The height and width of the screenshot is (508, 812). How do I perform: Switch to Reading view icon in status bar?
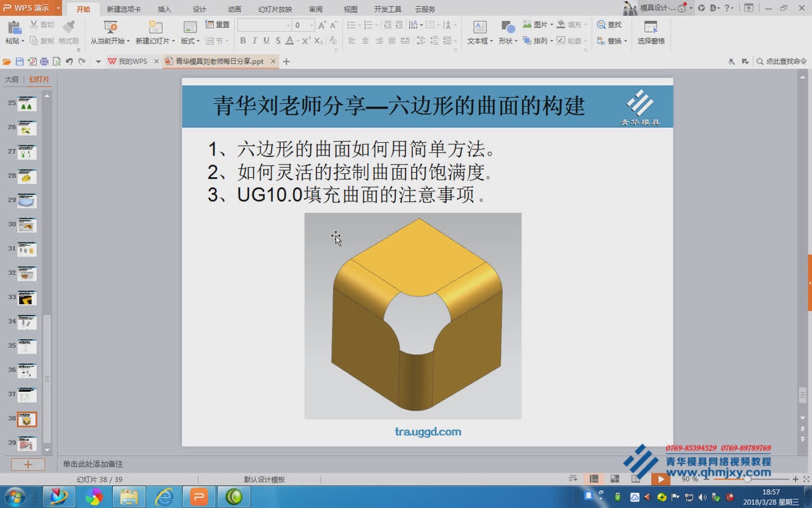[636, 479]
